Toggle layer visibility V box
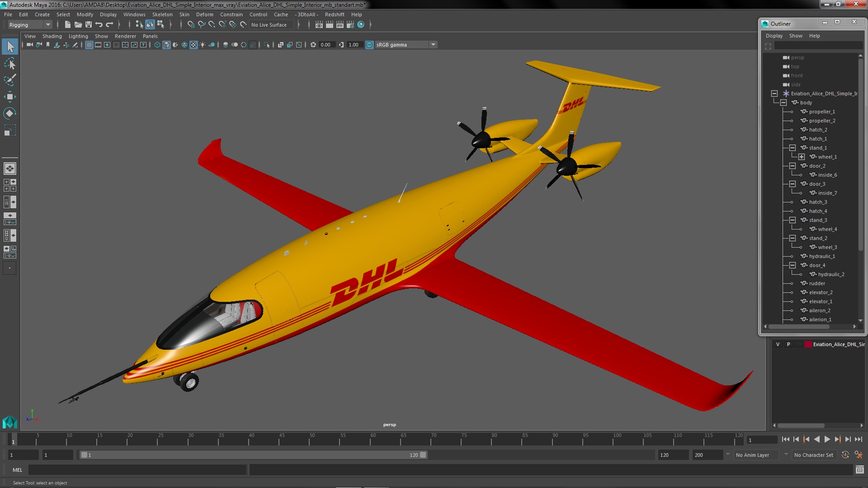 778,344
